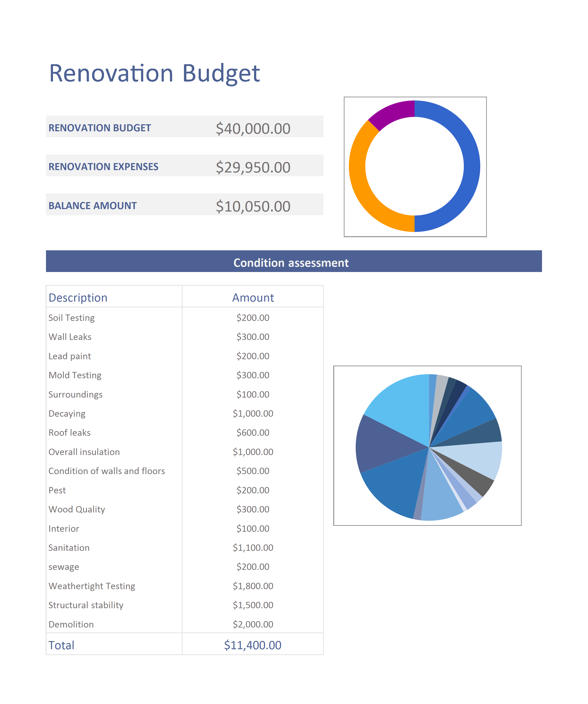Screen dimensions: 588x704
Task: Select the $200.00 sewage amount
Action: tap(253, 567)
